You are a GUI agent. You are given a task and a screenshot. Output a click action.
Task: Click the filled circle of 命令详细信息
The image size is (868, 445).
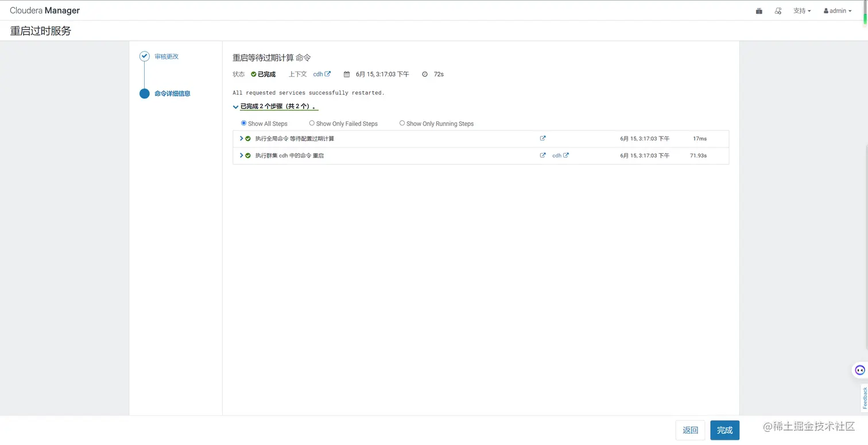pos(145,93)
